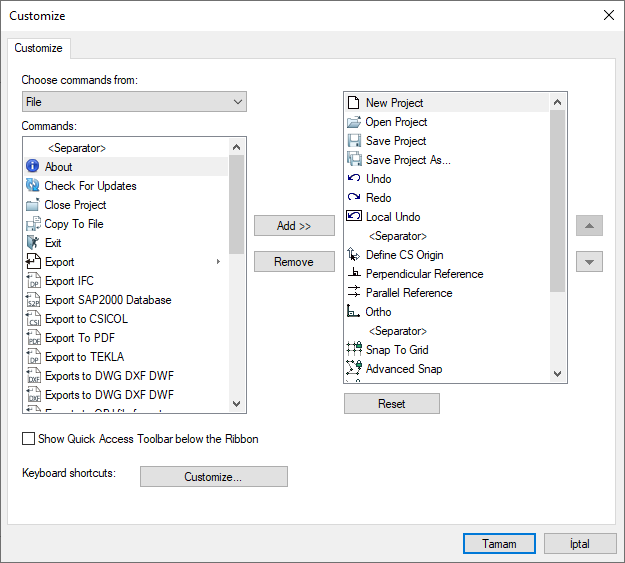This screenshot has width=625, height=563.
Task: Select New Project in the toolbar list
Action: [394, 103]
